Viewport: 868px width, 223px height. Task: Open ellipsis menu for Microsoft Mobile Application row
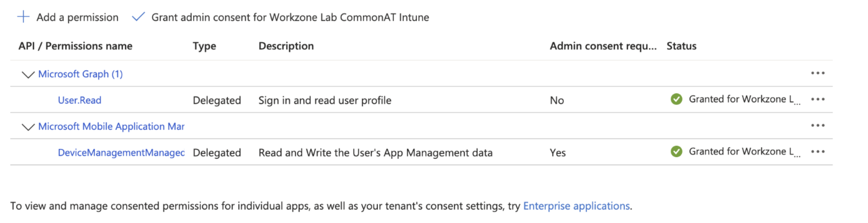[x=817, y=126]
